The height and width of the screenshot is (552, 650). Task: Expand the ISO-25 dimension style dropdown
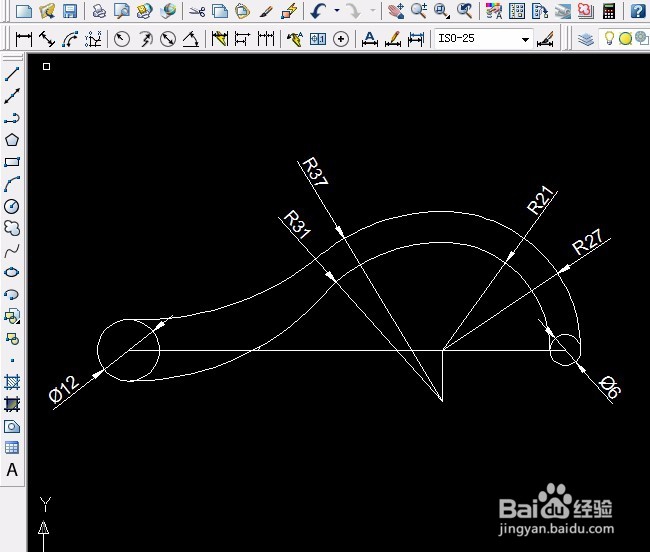(525, 39)
